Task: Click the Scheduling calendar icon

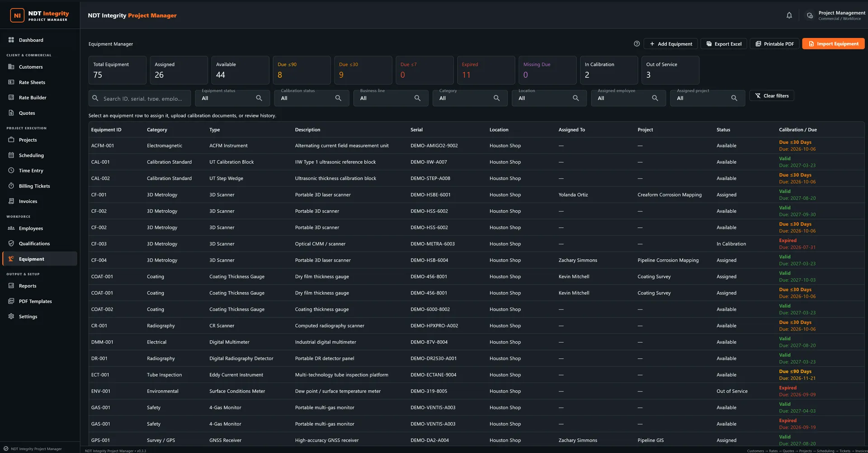Action: 11,155
